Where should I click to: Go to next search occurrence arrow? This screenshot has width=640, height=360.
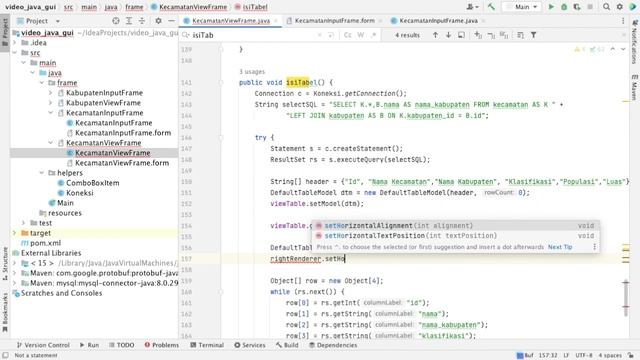click(x=449, y=35)
